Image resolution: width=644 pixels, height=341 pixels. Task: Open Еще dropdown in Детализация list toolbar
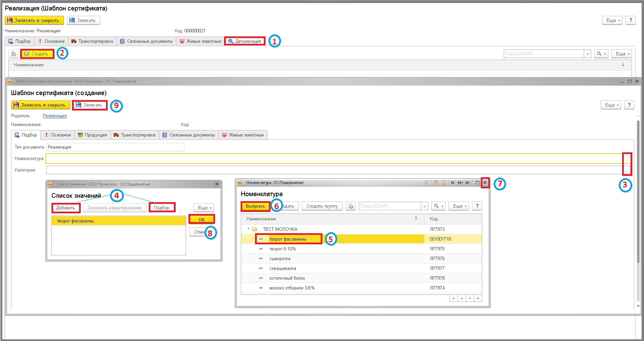tap(621, 54)
